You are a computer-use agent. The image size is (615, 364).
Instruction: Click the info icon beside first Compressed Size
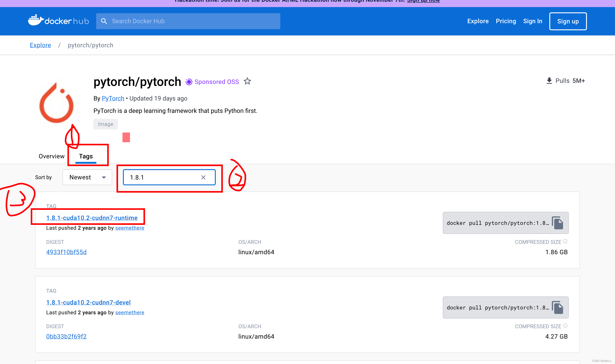pos(565,241)
